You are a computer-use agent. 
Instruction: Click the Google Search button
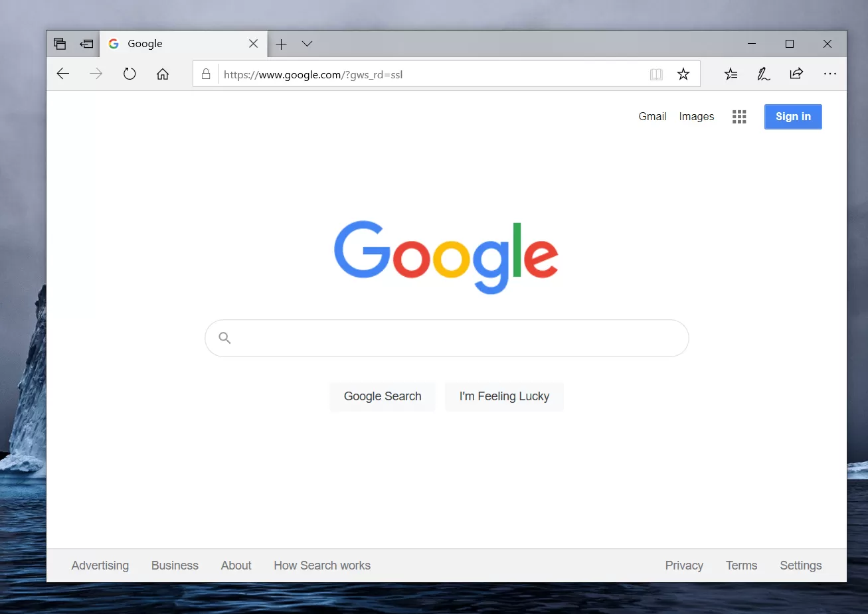(383, 396)
